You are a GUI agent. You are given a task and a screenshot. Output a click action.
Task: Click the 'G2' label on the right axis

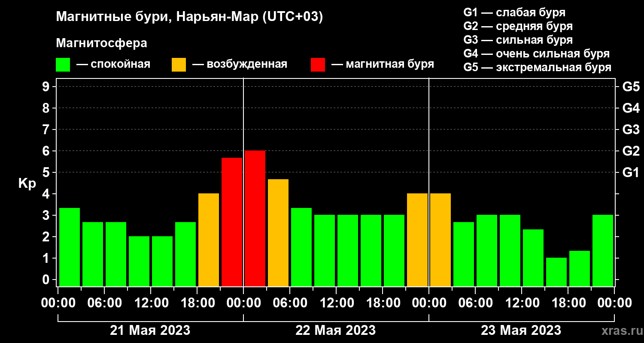pyautogui.click(x=631, y=151)
